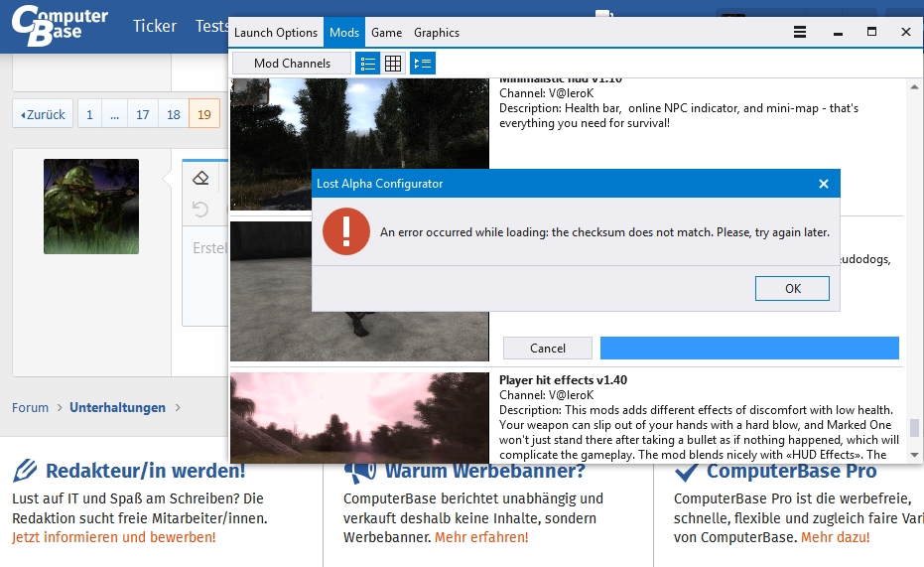Open the hamburger menu in configurator title bar

800,32
